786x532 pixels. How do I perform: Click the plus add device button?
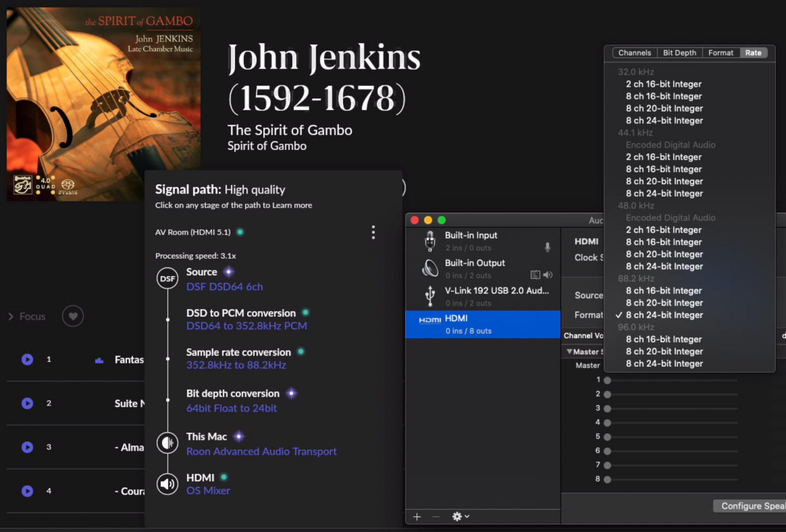[x=417, y=517]
